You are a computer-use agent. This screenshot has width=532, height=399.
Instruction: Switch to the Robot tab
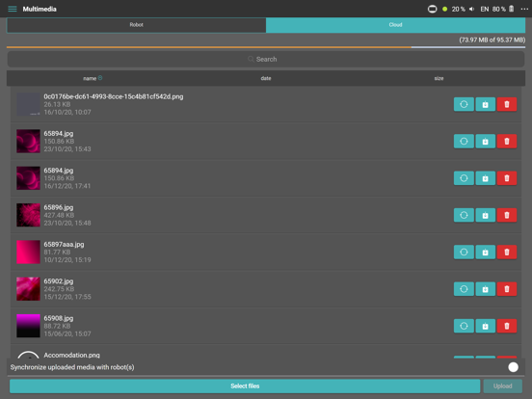[x=137, y=25]
